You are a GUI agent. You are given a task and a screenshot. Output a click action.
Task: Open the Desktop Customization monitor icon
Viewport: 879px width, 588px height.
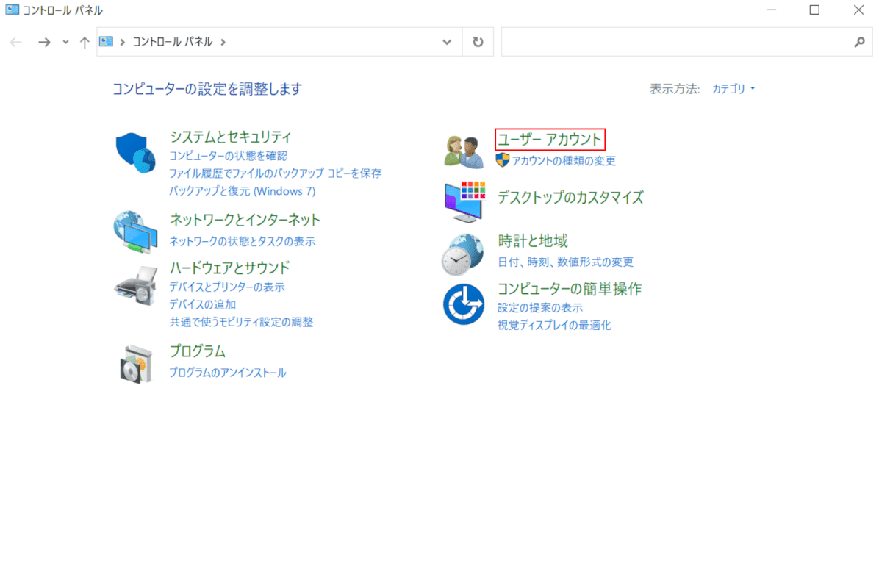point(464,201)
